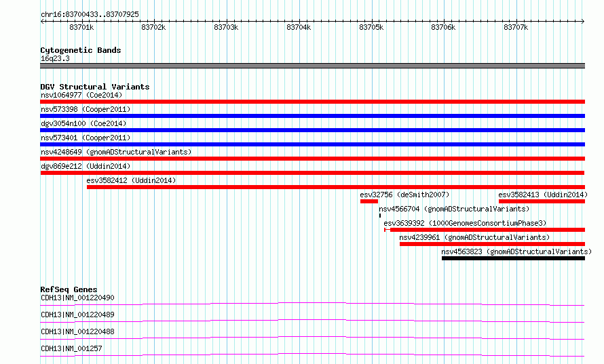Screen dimensions: 604x364
Task: Select the red esv3582413 variant bar
Action: click(x=542, y=201)
